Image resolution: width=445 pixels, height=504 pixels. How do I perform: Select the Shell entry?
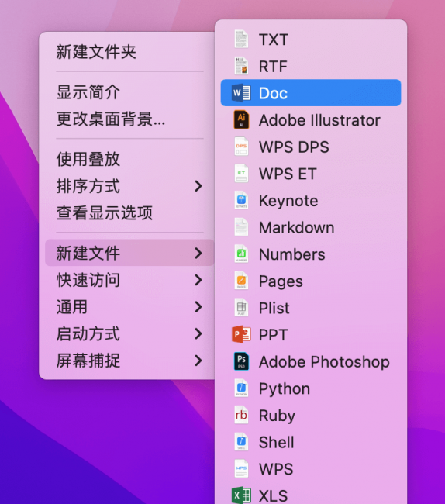pyautogui.click(x=311, y=442)
